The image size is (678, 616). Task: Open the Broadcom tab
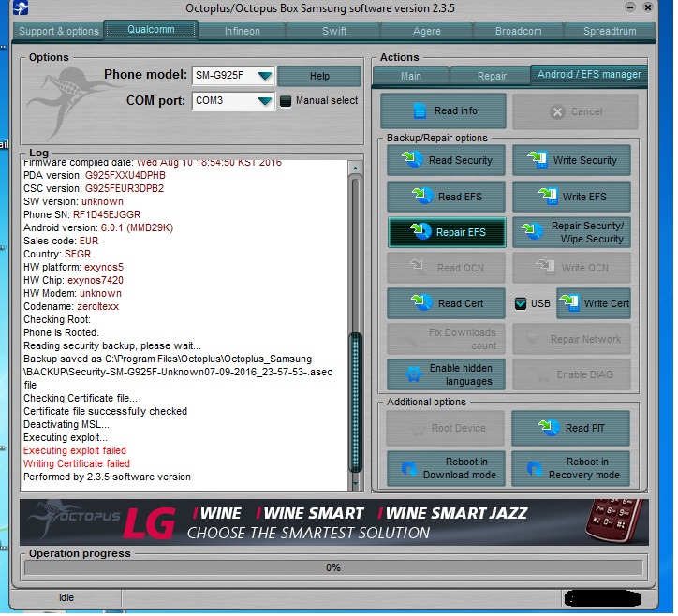point(519,31)
